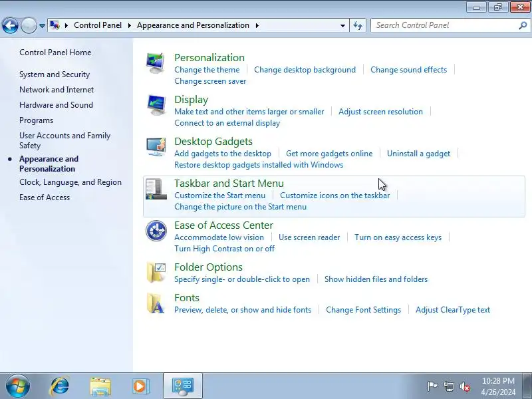Open the Display monitor icon
This screenshot has width=532, height=399.
coord(156,105)
